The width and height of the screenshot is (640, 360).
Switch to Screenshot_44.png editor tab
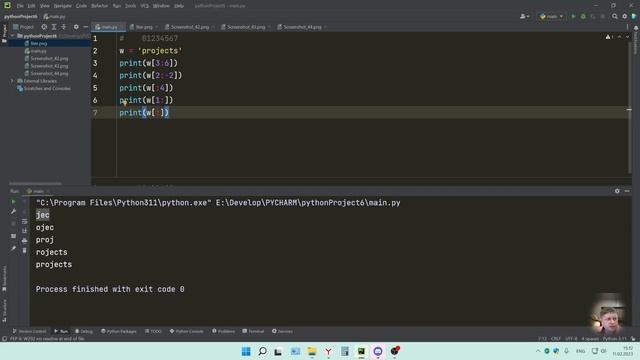point(302,27)
